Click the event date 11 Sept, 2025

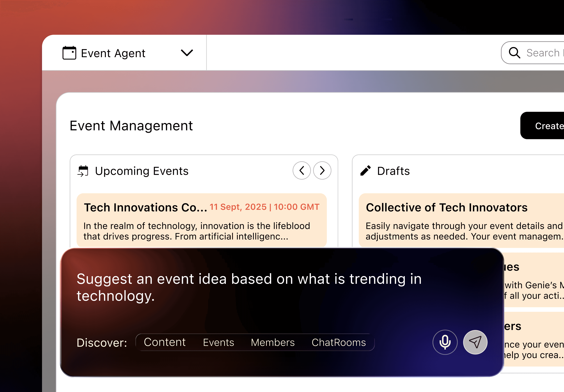tap(238, 207)
